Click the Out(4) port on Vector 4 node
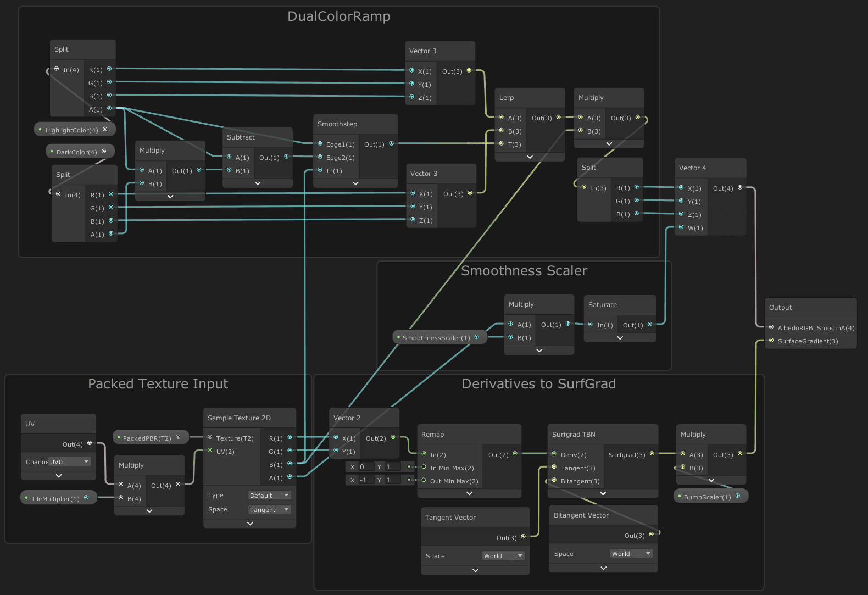This screenshot has height=595, width=868. point(740,188)
